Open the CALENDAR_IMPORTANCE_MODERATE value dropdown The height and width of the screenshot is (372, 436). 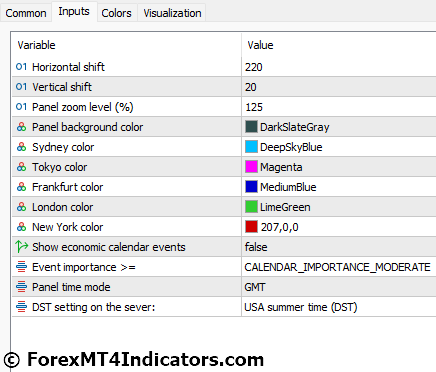[339, 267]
